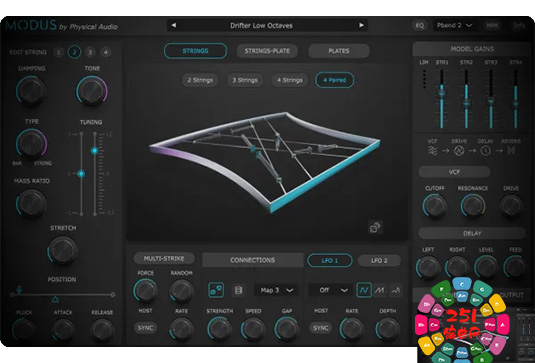Click the Mass Ratio knob
Viewport: 535px width, 363px height.
click(x=31, y=203)
